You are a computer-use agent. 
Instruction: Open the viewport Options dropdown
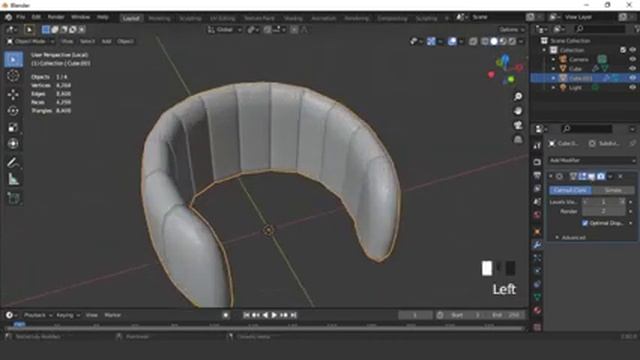[x=512, y=29]
